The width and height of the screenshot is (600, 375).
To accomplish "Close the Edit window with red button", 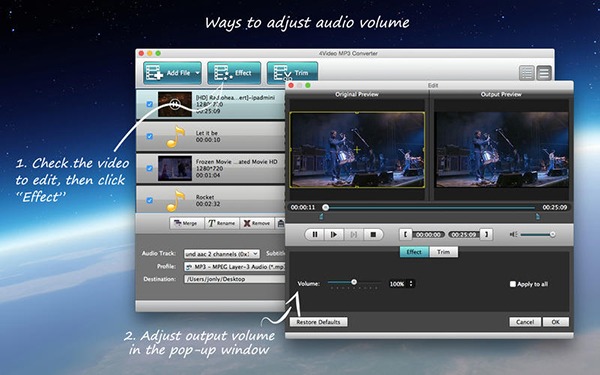I will coord(291,85).
